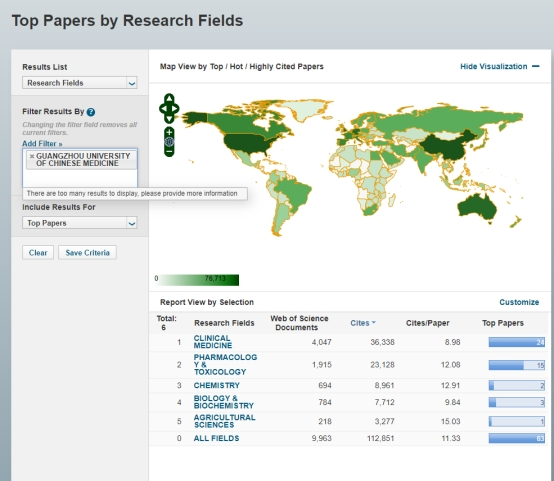This screenshot has width=554, height=481.
Task: Open the CLINICAL MEDICINE research field
Action: click(x=213, y=342)
